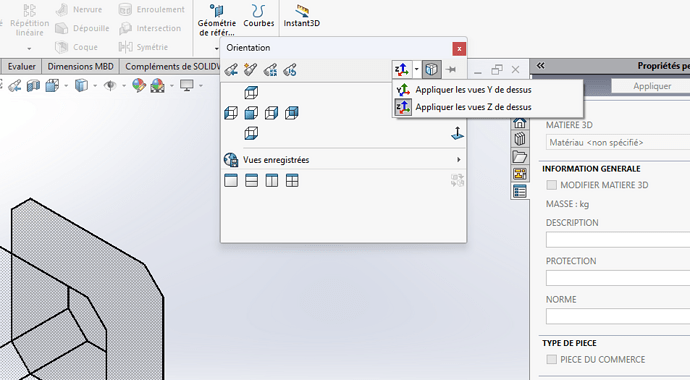
Task: Open Géométrie de référence tool
Action: point(217,21)
